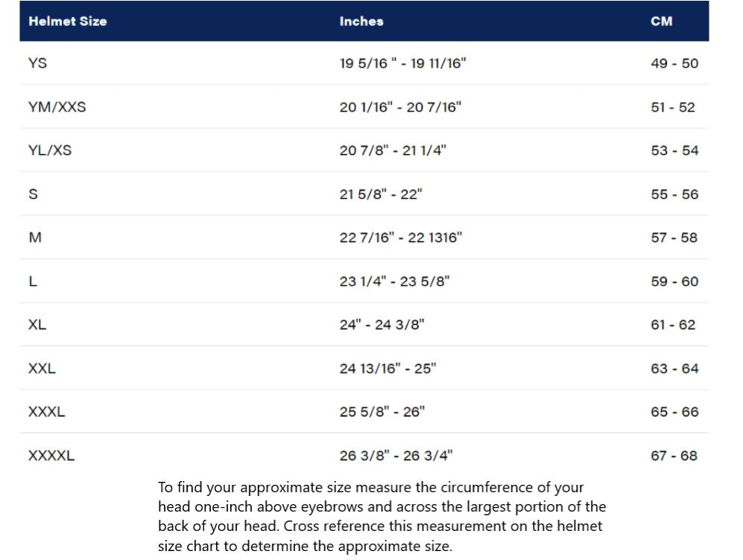The width and height of the screenshot is (743, 560).
Task: Select the XXXL size label
Action: click(46, 412)
